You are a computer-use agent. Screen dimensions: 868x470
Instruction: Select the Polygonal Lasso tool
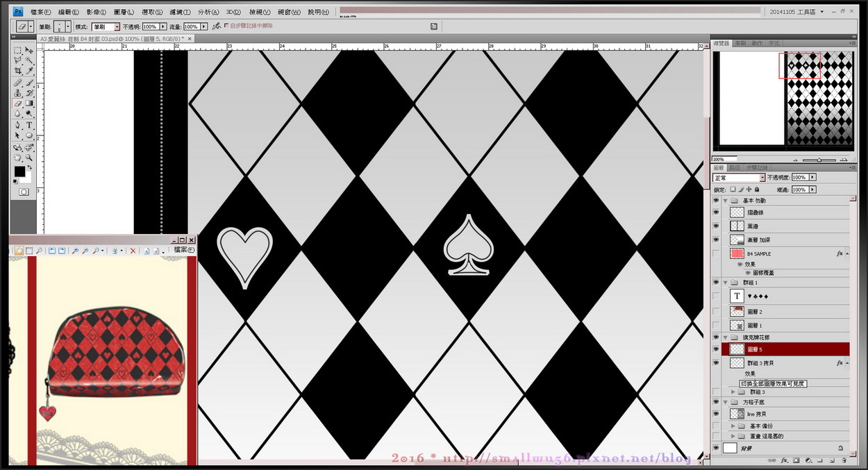(18, 60)
